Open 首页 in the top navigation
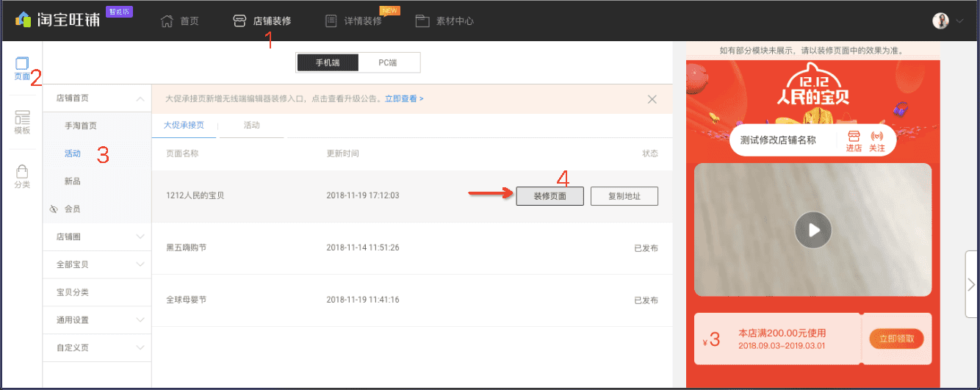 [190, 21]
